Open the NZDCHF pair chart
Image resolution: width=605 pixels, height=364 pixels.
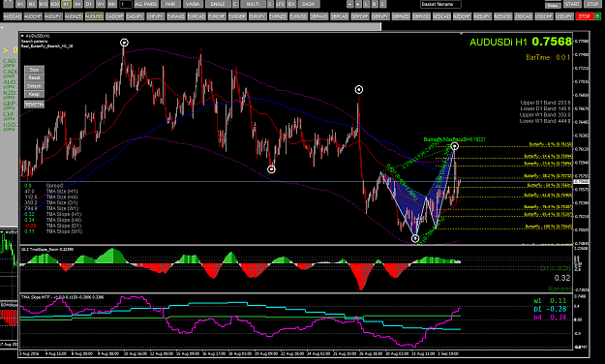tap(463, 16)
